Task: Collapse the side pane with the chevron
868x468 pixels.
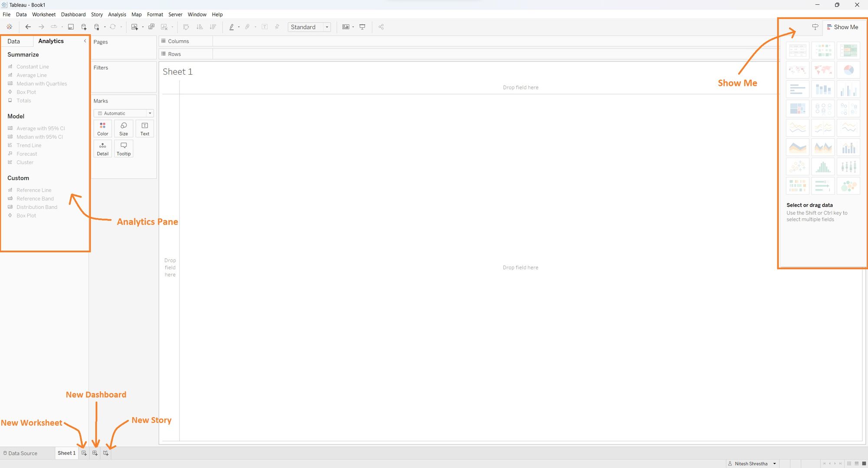Action: (x=85, y=41)
